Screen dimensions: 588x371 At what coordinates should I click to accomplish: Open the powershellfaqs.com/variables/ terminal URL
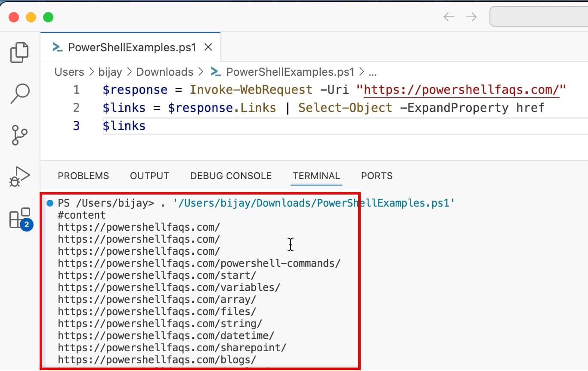coord(169,287)
